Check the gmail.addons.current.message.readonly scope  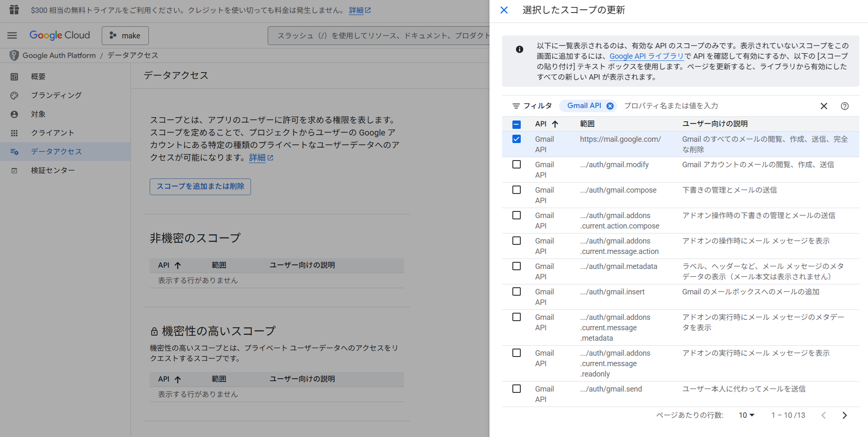point(517,353)
